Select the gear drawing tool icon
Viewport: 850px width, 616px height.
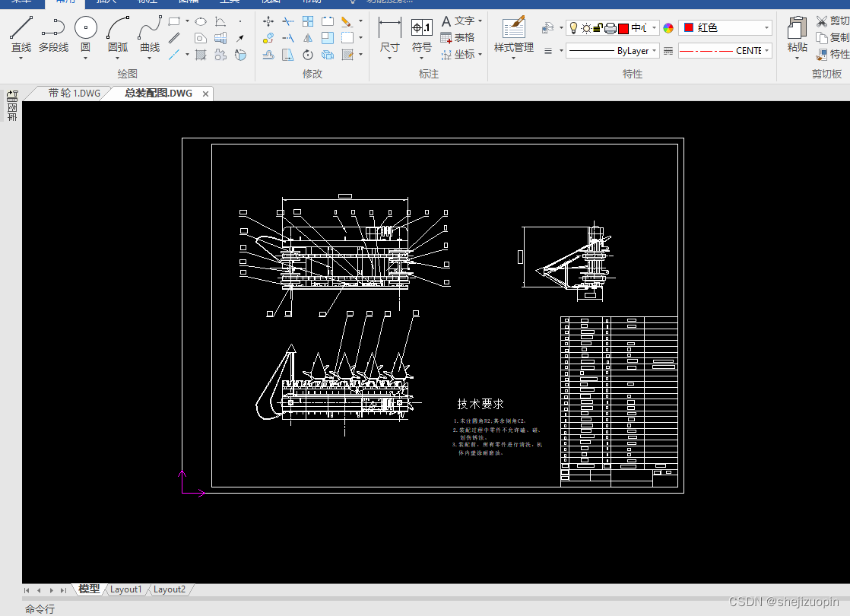(220, 55)
